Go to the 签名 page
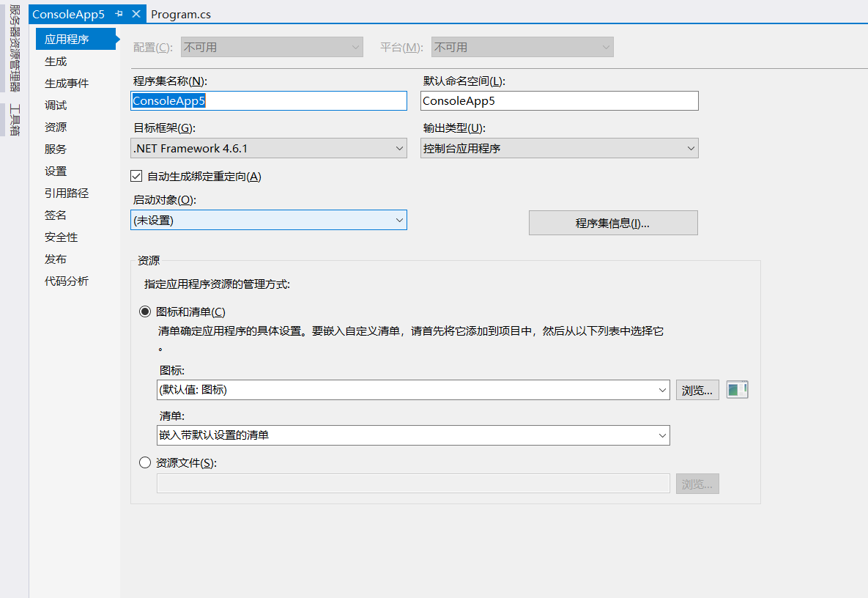Image resolution: width=868 pixels, height=598 pixels. (56, 215)
